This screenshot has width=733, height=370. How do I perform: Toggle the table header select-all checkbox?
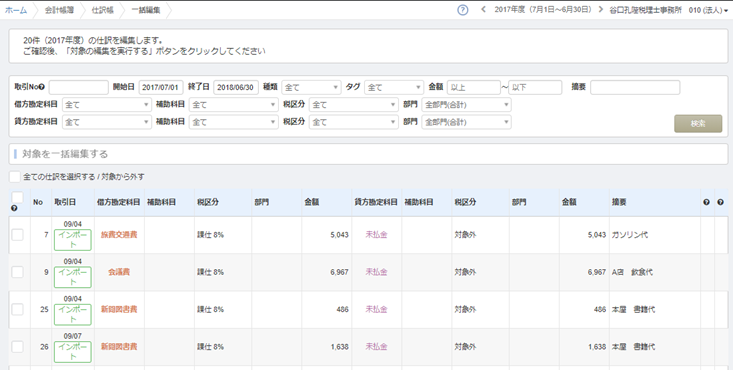tap(17, 197)
